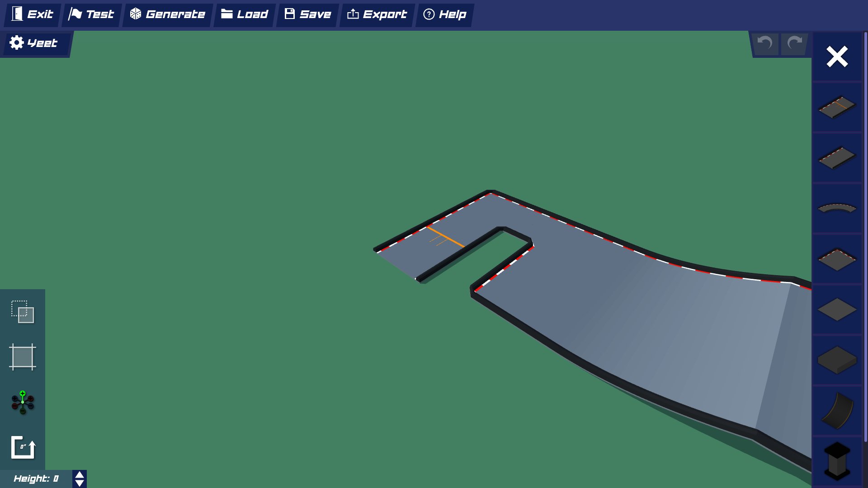Click the undo arrow
868x488 pixels.
point(764,43)
